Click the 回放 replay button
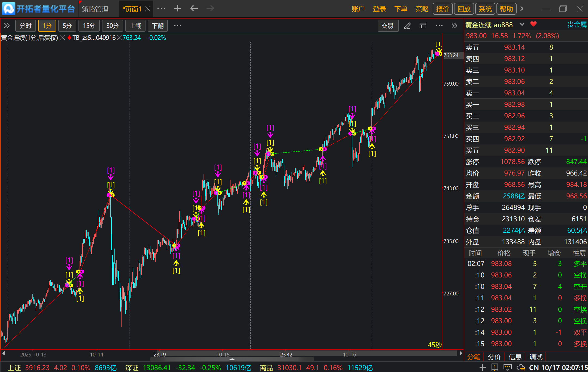588x372 pixels. [464, 9]
